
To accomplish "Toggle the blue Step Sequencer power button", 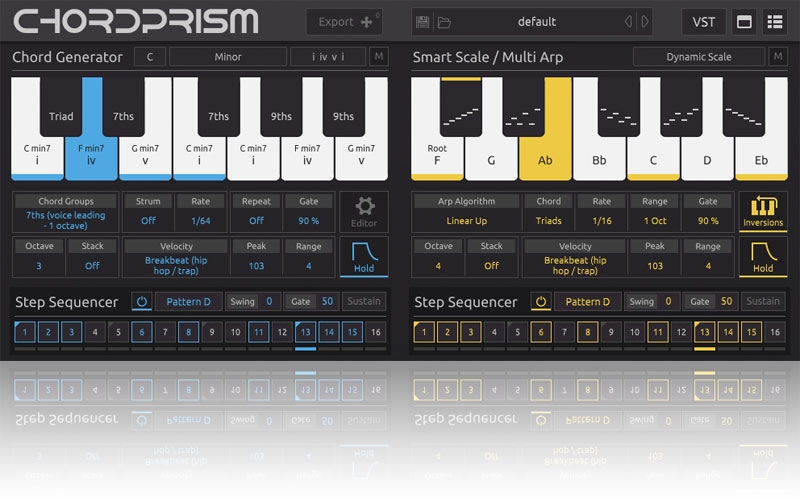I will pyautogui.click(x=142, y=302).
